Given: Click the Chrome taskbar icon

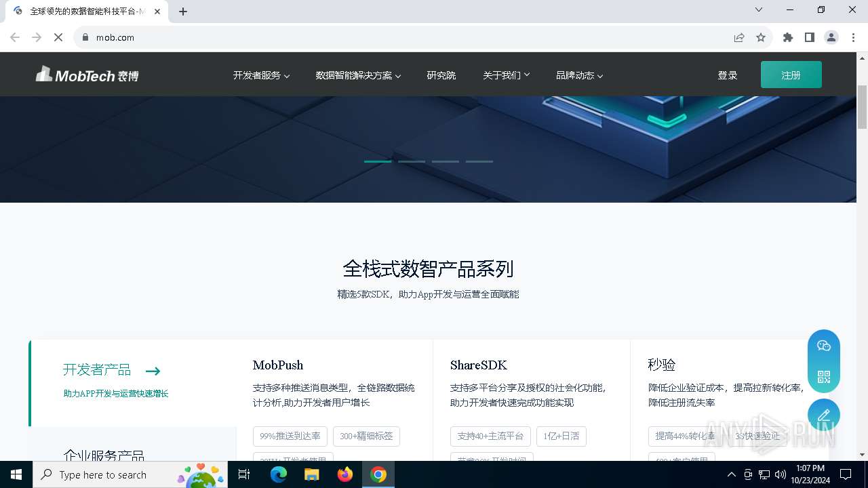Looking at the screenshot, I should click(x=378, y=474).
